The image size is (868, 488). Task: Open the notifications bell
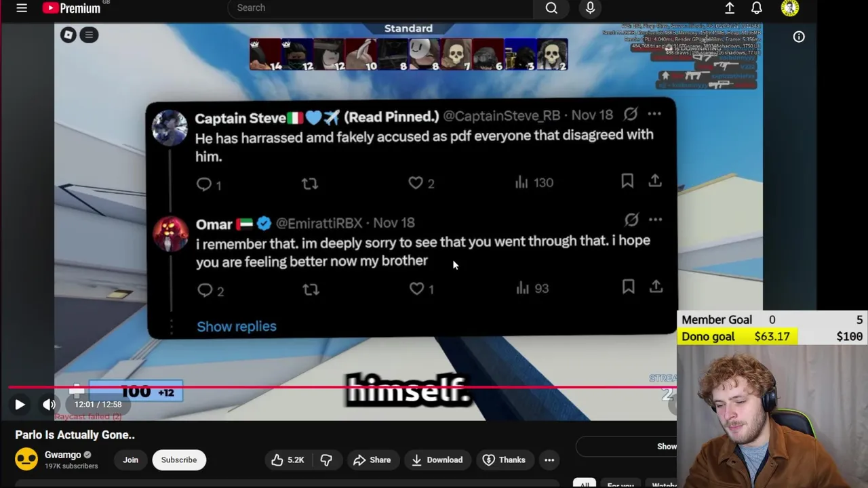click(757, 8)
